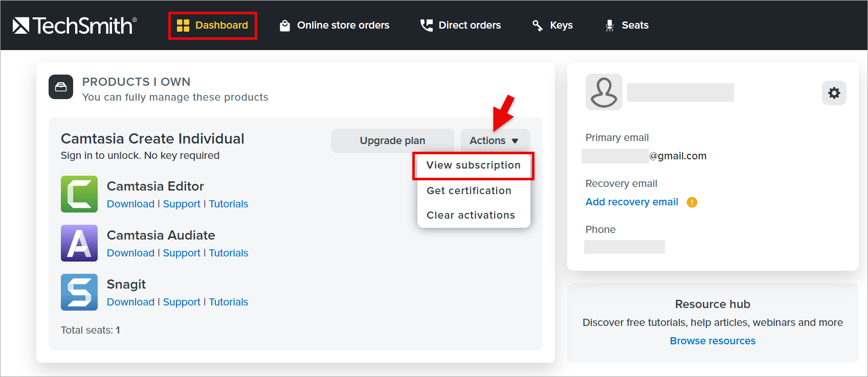Go to Online store orders
The image size is (868, 377).
coord(335,26)
